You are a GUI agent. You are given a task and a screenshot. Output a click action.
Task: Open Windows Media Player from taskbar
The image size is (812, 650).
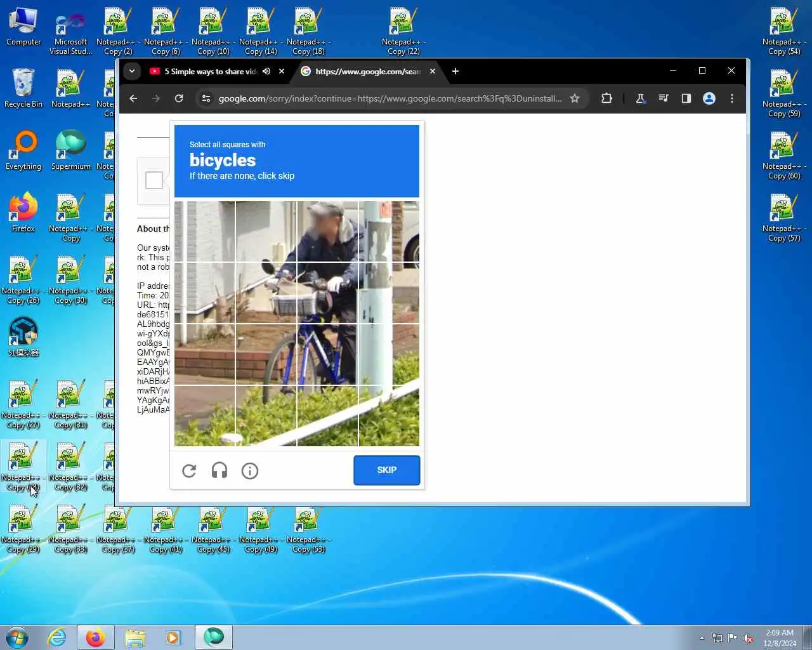(173, 637)
